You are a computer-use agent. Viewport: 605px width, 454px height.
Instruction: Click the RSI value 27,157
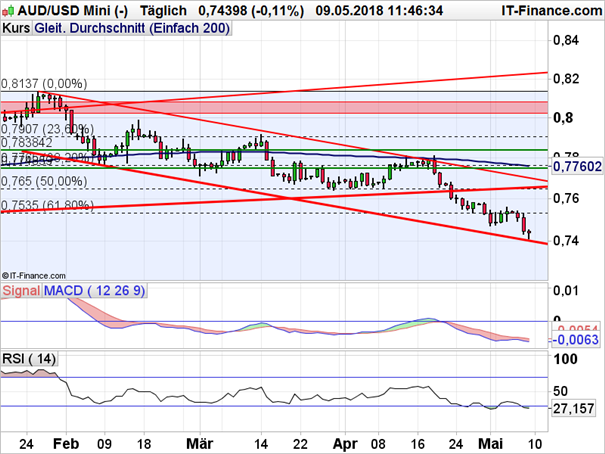click(x=573, y=408)
